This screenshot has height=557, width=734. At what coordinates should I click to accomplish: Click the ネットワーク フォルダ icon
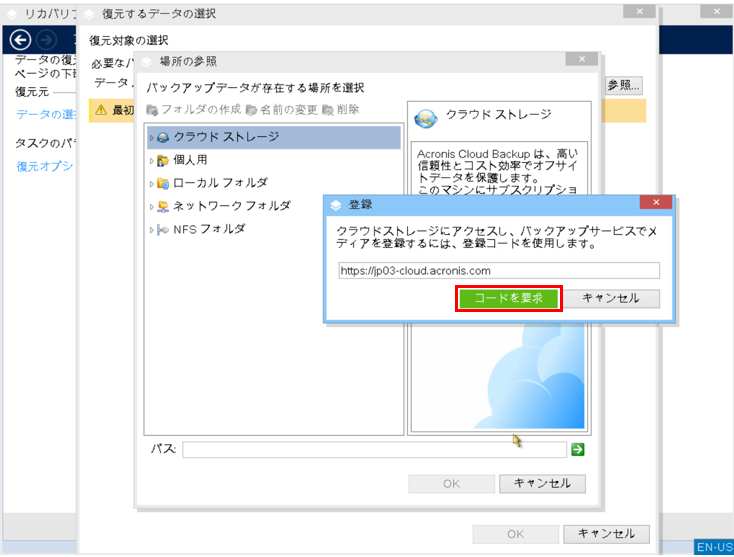click(163, 206)
